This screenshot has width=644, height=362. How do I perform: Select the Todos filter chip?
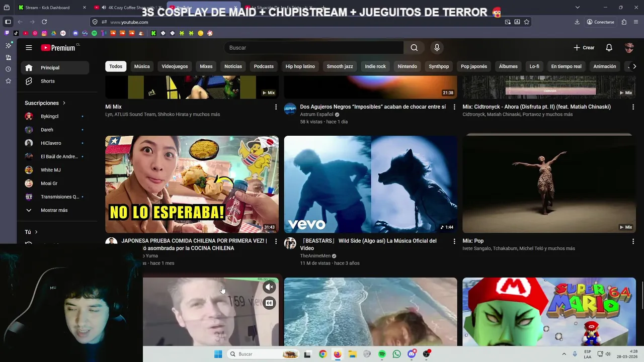(x=116, y=66)
